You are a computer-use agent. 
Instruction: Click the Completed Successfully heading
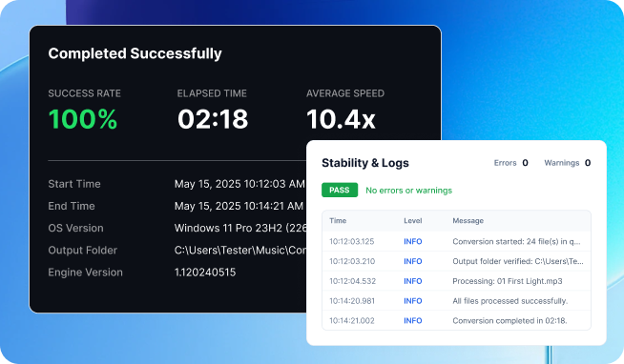(x=135, y=53)
